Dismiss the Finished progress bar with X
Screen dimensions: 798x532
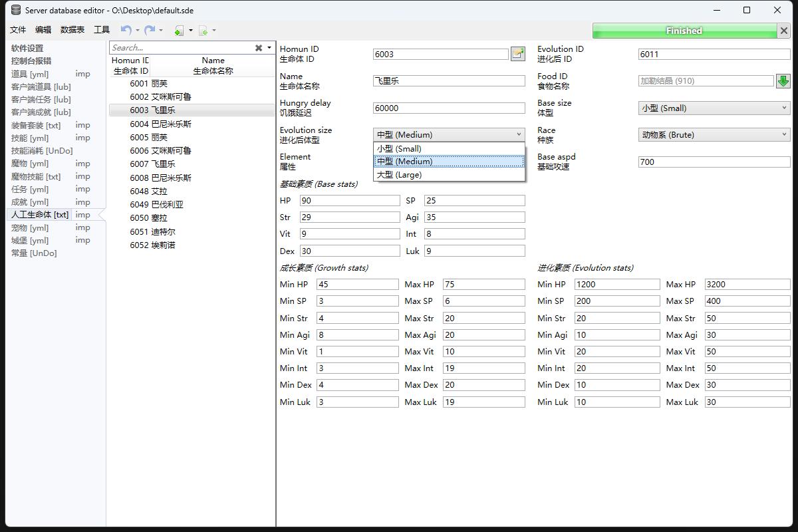coord(783,31)
